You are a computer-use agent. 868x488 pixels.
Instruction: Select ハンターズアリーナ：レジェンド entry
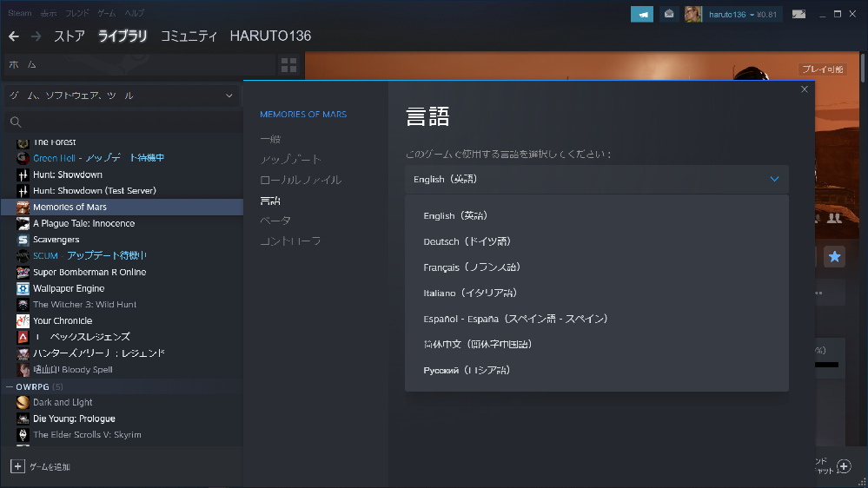click(x=122, y=353)
